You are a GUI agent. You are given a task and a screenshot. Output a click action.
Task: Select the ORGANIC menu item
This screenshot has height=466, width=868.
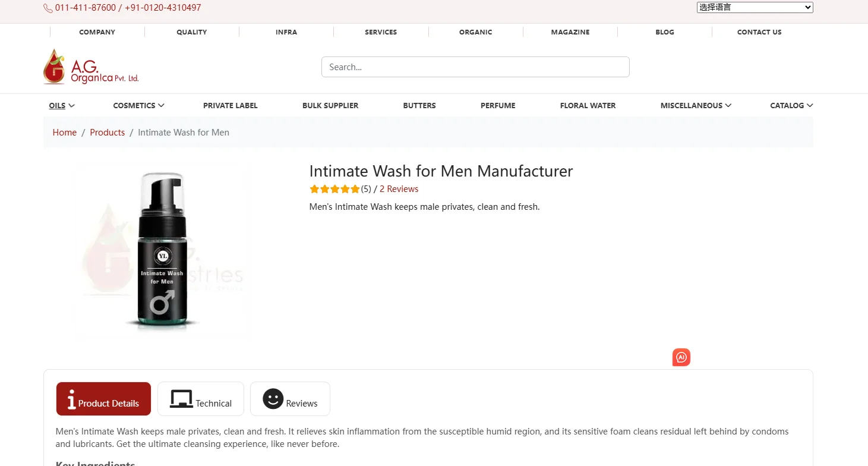click(475, 32)
